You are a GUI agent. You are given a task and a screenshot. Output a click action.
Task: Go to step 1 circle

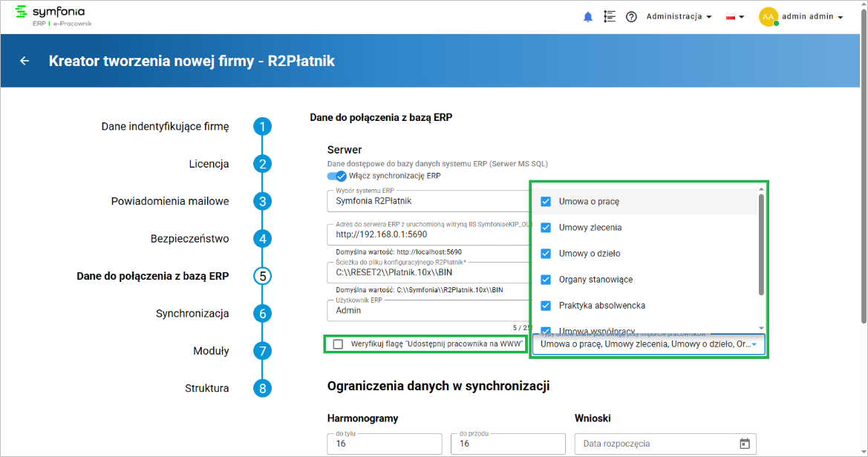tap(262, 127)
